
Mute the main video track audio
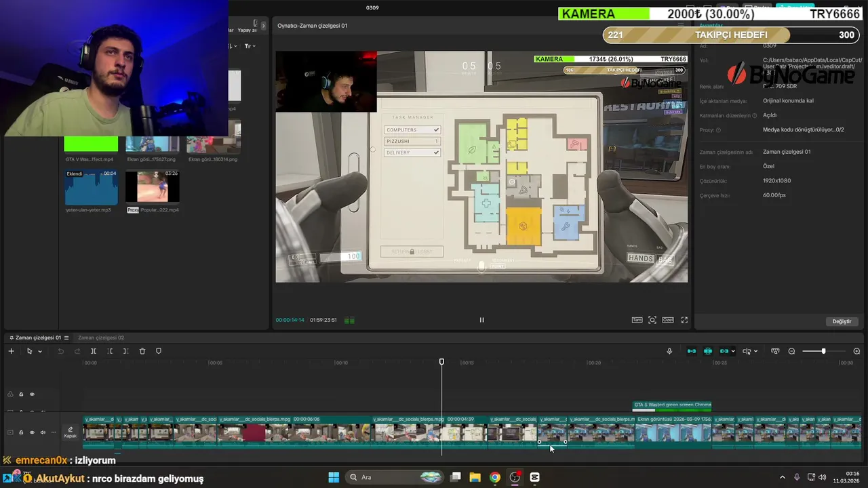coord(43,432)
